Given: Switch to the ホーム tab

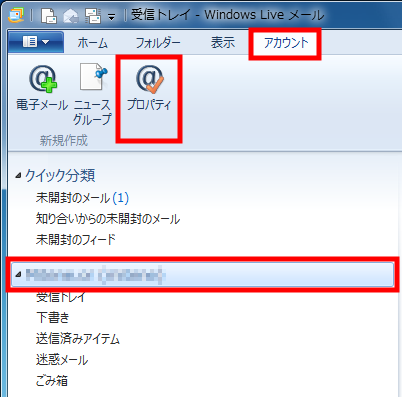Looking at the screenshot, I should pyautogui.click(x=93, y=43).
